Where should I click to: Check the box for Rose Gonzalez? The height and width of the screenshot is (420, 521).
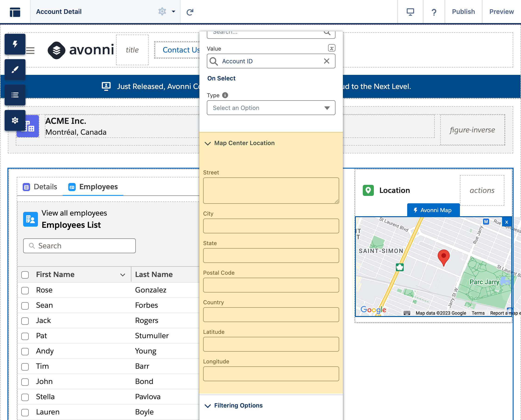coord(25,290)
